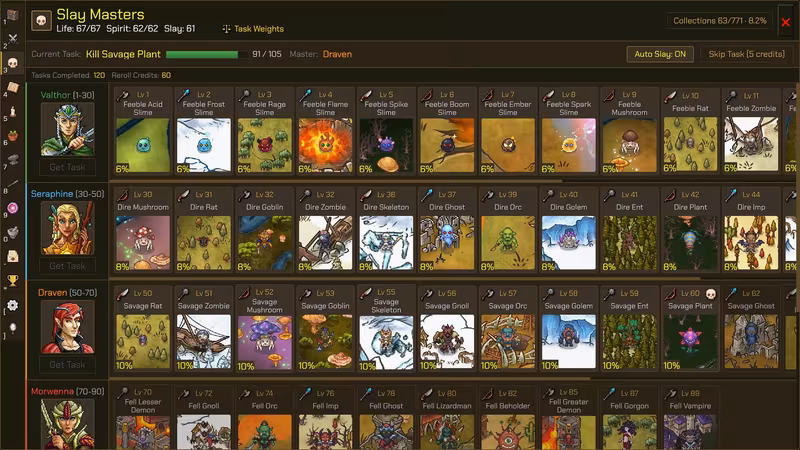Open the treasure chest sidebar icon
The height and width of the screenshot is (450, 800).
[x=13, y=15]
